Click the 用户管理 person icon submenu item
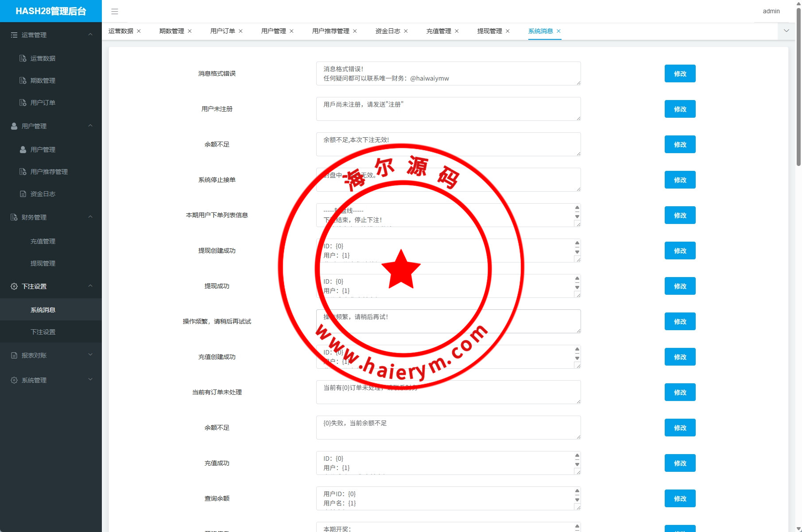This screenshot has width=802, height=532. 23,150
